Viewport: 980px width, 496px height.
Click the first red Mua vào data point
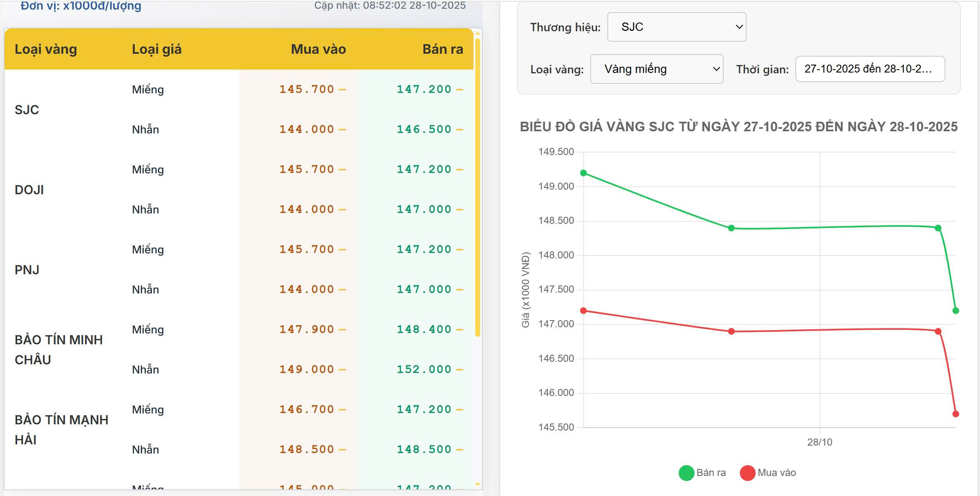click(584, 311)
